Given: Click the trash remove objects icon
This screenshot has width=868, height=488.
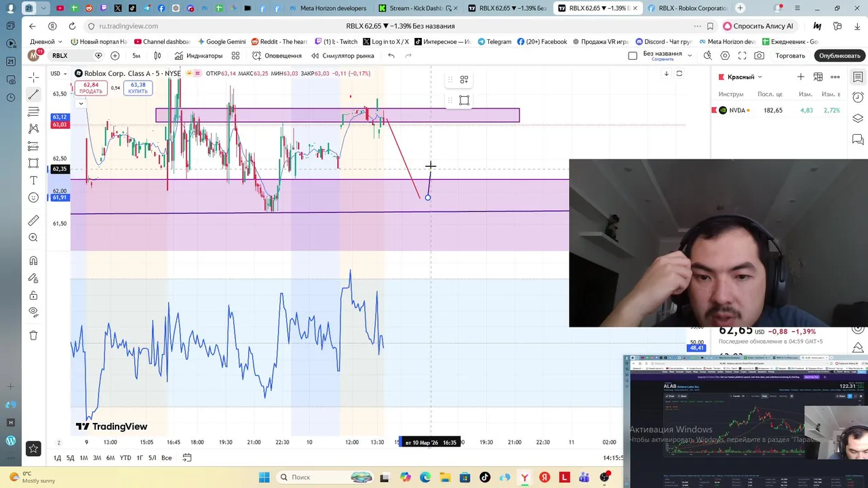Looking at the screenshot, I should click(x=33, y=335).
